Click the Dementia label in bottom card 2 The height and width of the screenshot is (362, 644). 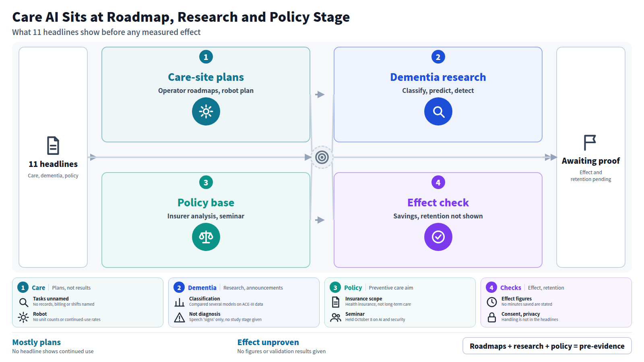click(202, 288)
